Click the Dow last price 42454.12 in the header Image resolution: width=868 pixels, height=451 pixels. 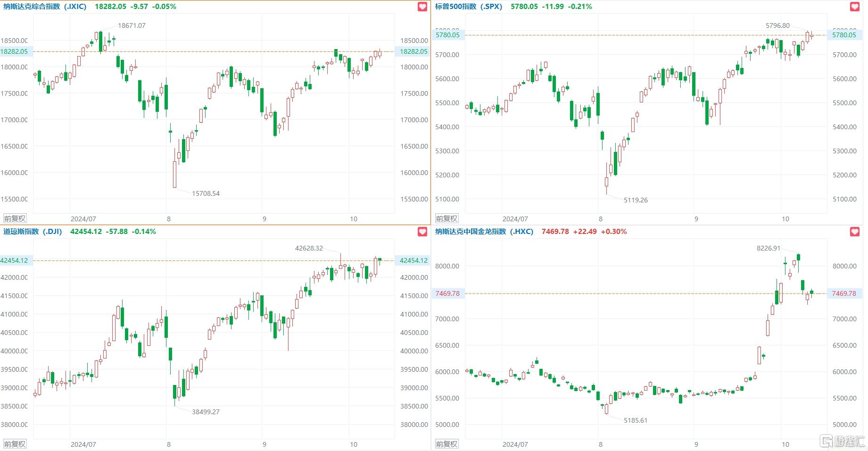click(86, 232)
